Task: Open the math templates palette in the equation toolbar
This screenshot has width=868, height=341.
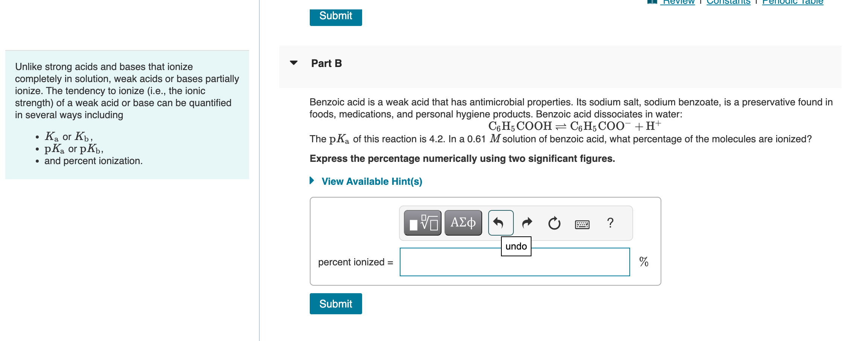Action: 422,222
